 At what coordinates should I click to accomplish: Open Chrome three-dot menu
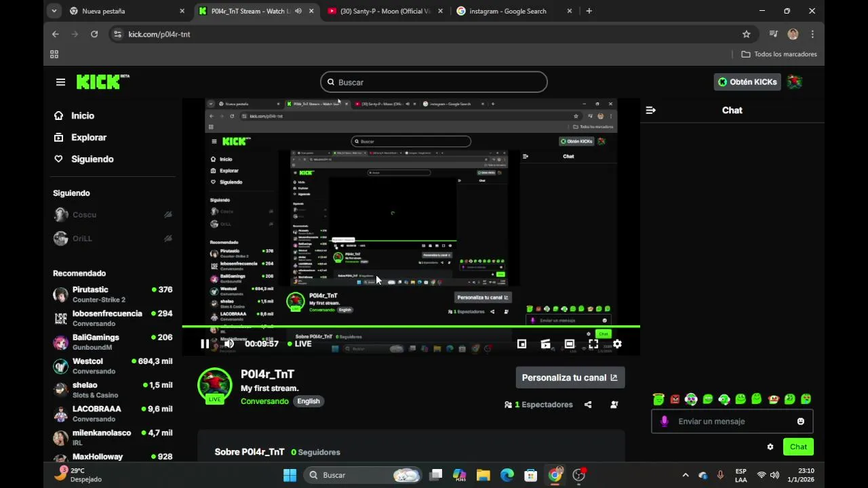click(812, 34)
